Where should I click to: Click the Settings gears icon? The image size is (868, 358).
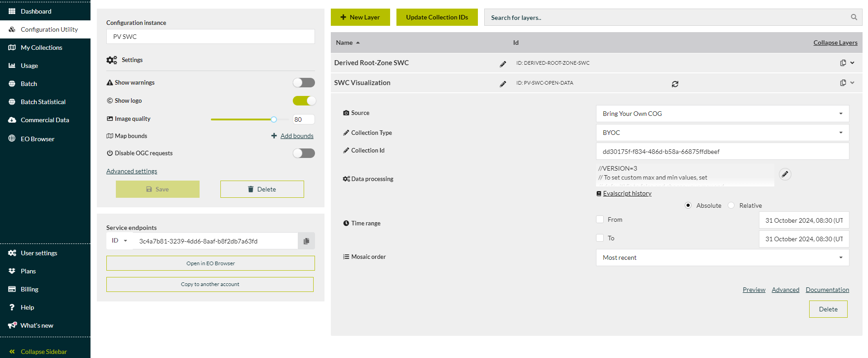coord(112,60)
